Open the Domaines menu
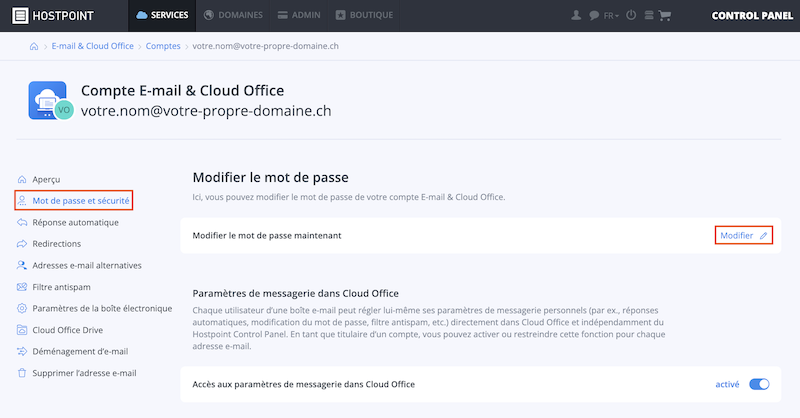800x418 pixels. (x=233, y=15)
